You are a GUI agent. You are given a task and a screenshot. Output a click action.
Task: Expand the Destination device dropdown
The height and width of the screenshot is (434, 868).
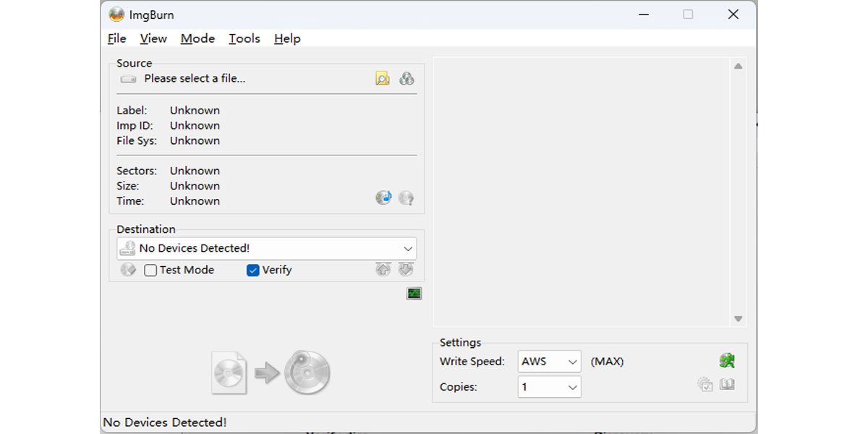tap(408, 249)
